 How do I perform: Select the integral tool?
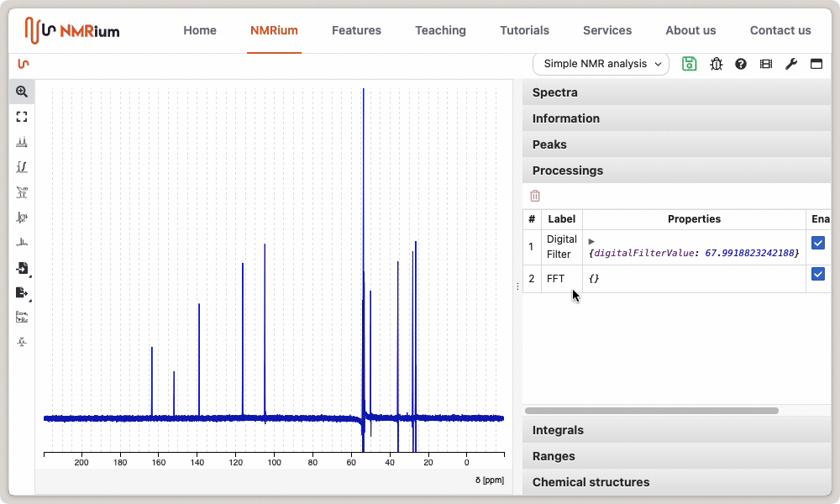click(x=22, y=167)
